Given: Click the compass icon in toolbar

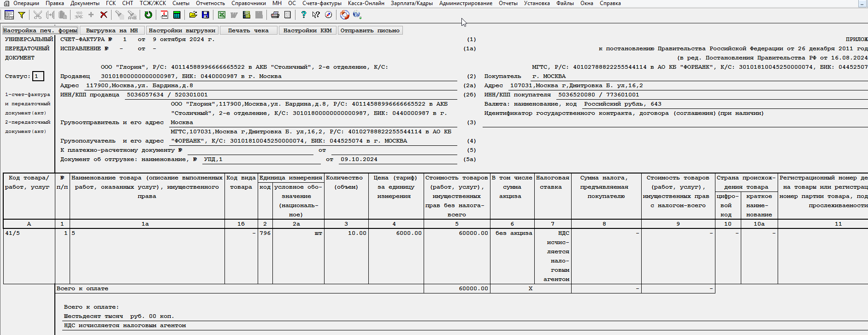Looking at the screenshot, I should click(328, 15).
